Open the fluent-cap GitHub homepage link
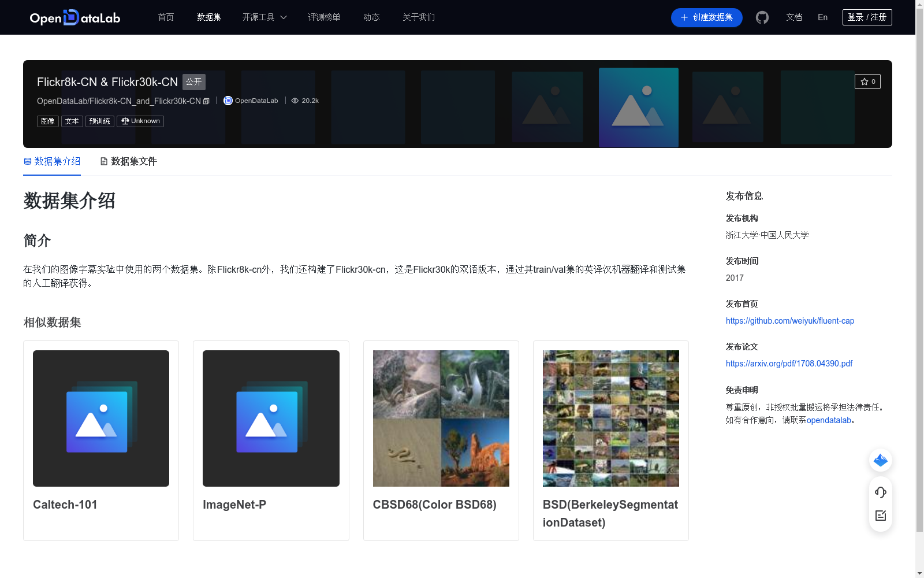Image resolution: width=924 pixels, height=578 pixels. [x=790, y=320]
